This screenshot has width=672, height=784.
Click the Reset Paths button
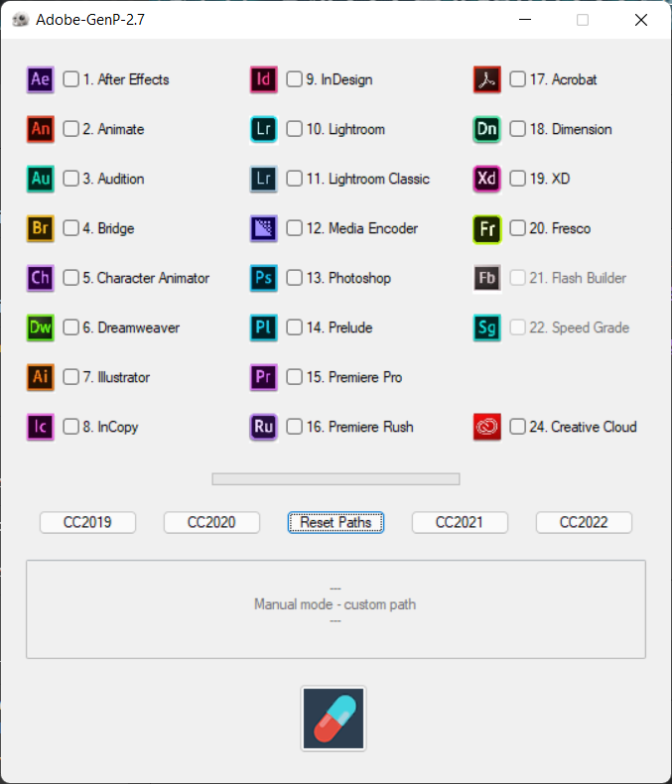point(336,522)
